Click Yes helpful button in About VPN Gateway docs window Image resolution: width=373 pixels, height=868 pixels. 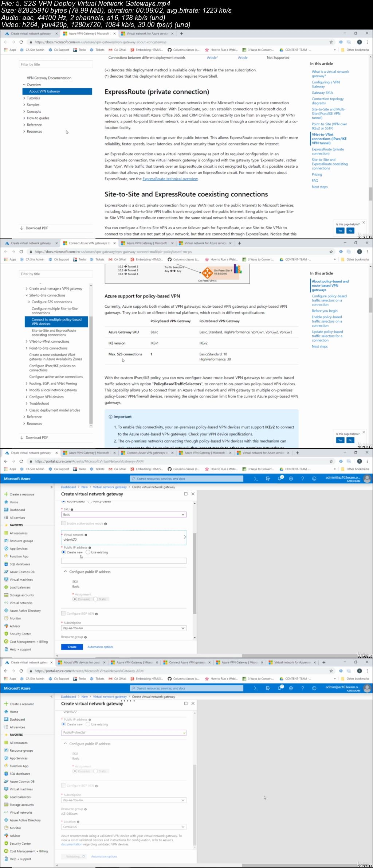(x=340, y=231)
